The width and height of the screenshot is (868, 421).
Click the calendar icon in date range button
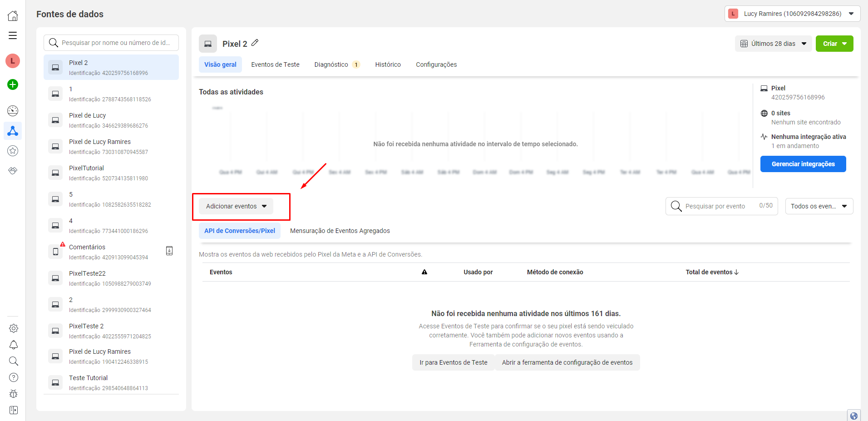coord(744,44)
